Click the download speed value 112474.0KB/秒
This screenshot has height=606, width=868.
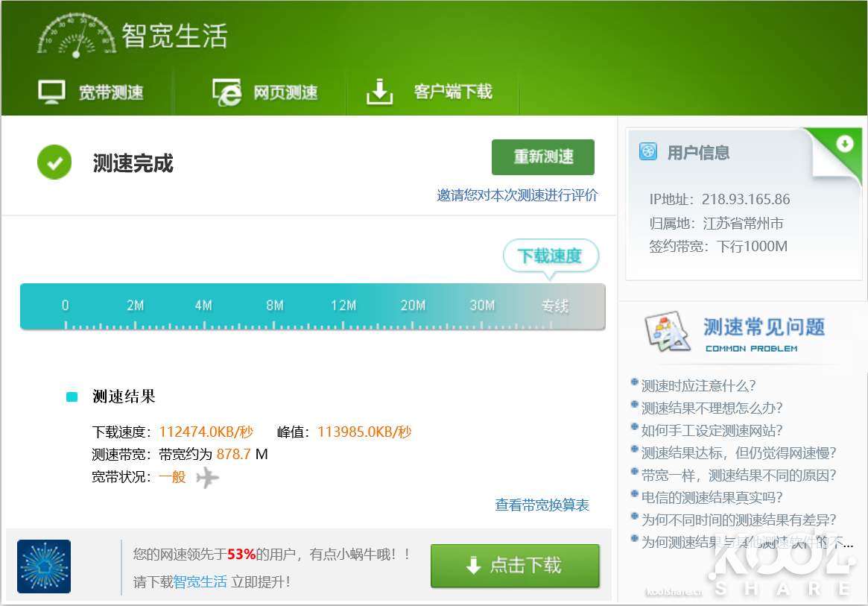tap(206, 432)
